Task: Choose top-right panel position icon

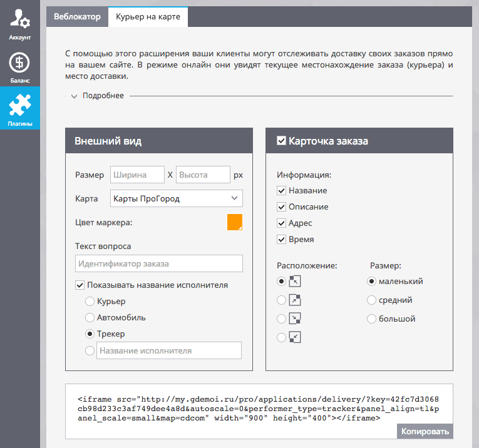Action: [x=295, y=300]
